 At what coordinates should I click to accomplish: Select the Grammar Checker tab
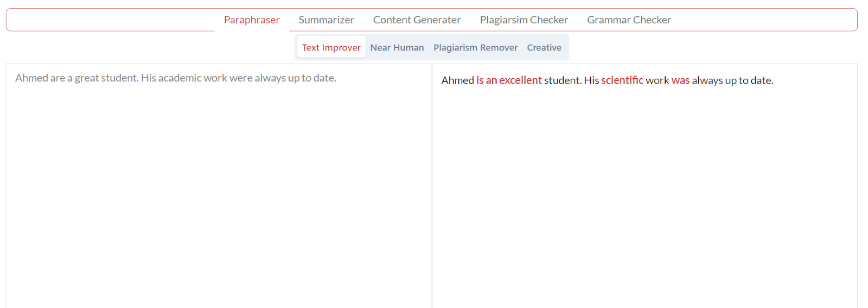(x=629, y=20)
